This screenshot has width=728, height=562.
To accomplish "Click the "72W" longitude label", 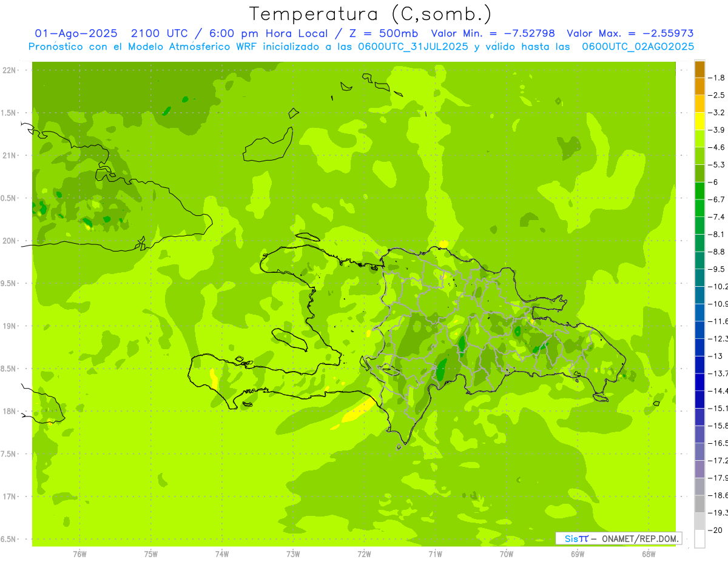I will pyautogui.click(x=365, y=554).
